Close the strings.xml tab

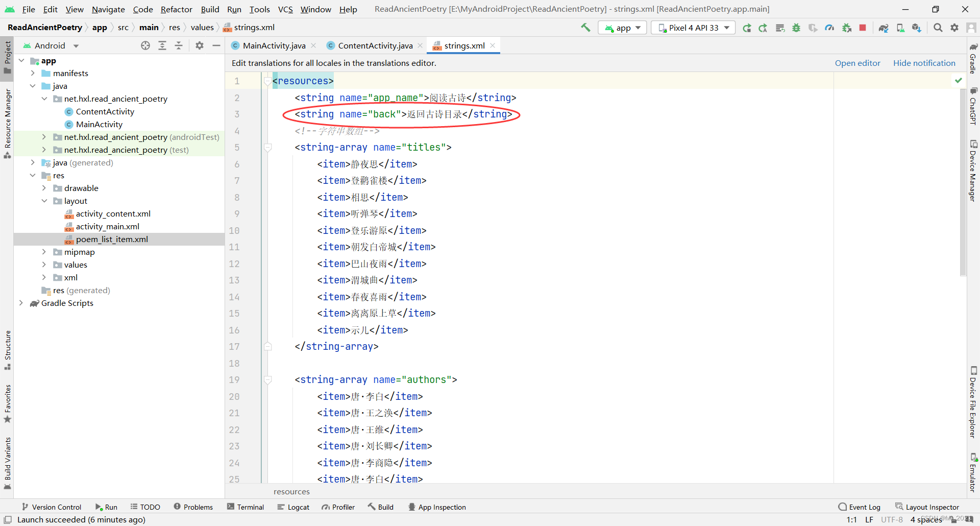493,45
